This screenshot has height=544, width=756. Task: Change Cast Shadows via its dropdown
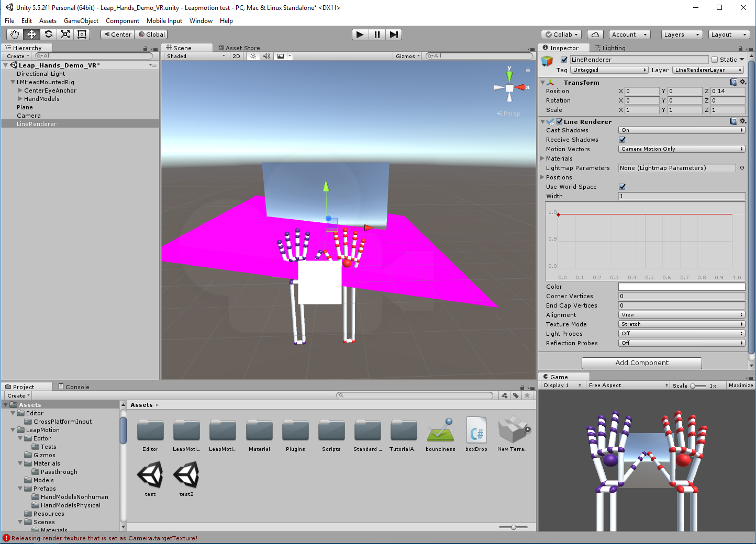click(681, 130)
